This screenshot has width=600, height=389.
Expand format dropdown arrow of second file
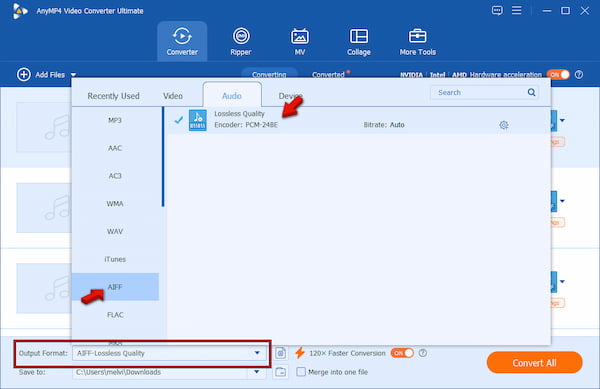[562, 201]
